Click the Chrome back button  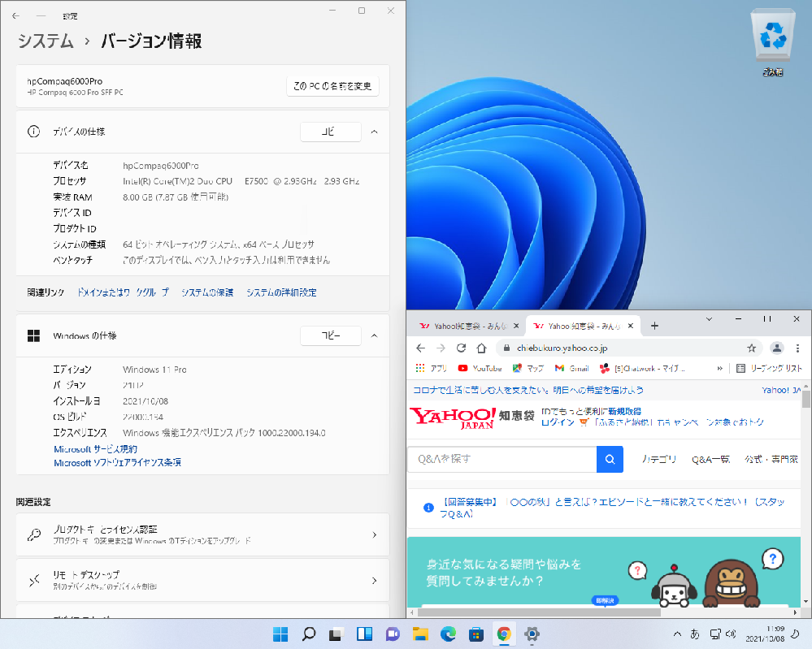point(420,348)
